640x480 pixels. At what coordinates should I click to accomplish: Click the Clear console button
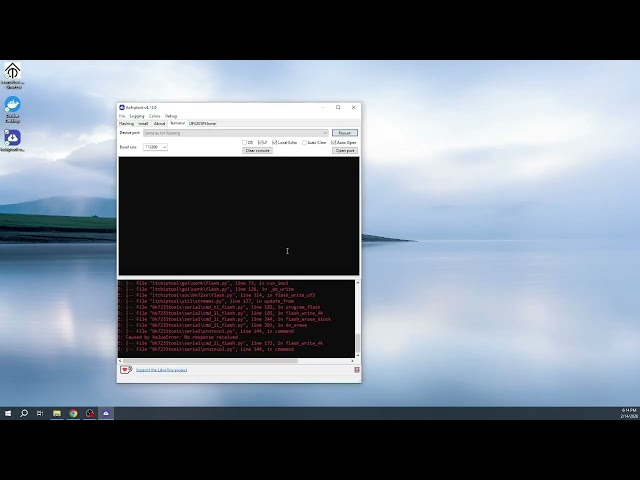click(x=258, y=151)
